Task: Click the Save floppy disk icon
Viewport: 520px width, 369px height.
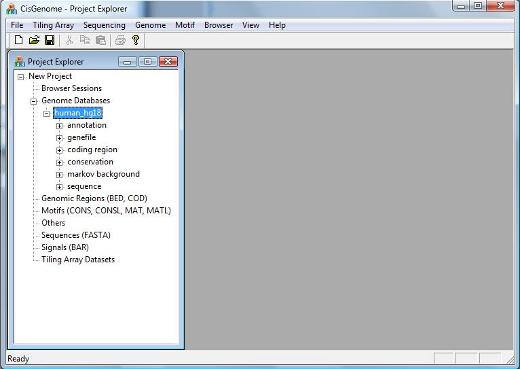Action: click(50, 40)
